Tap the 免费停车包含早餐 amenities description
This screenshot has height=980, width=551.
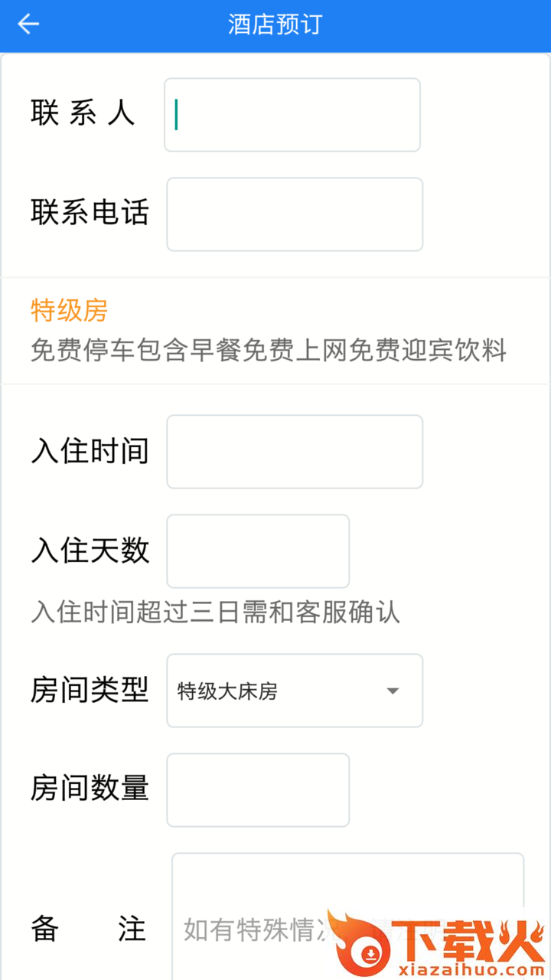(269, 351)
